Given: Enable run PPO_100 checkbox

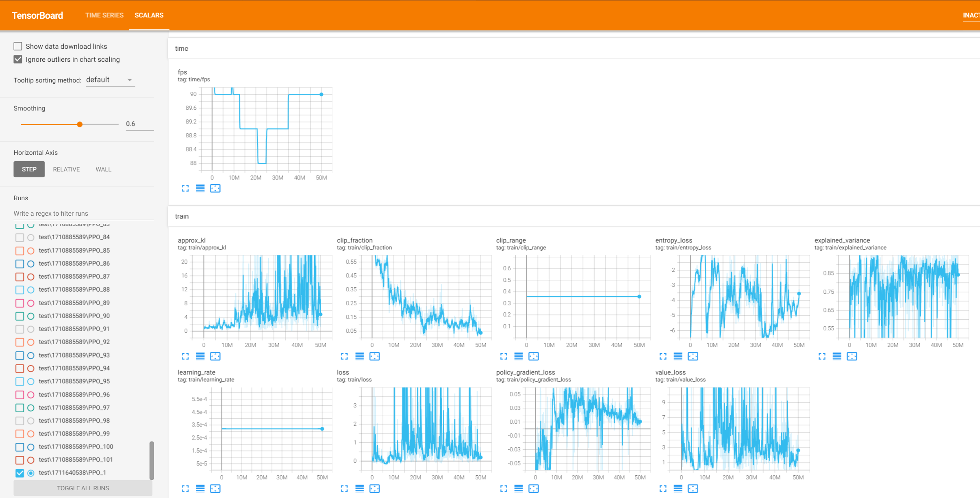Looking at the screenshot, I should (x=20, y=447).
